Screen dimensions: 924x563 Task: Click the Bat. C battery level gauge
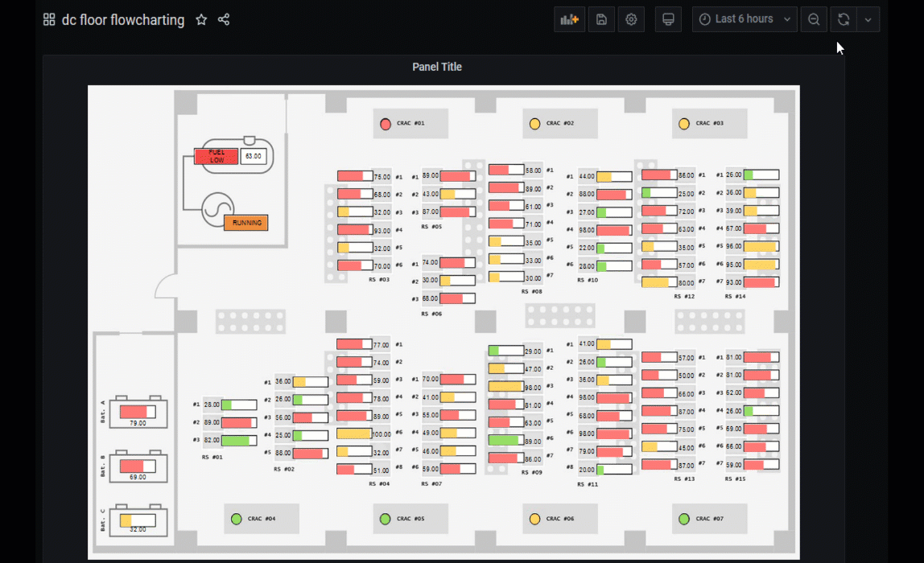coord(137,520)
